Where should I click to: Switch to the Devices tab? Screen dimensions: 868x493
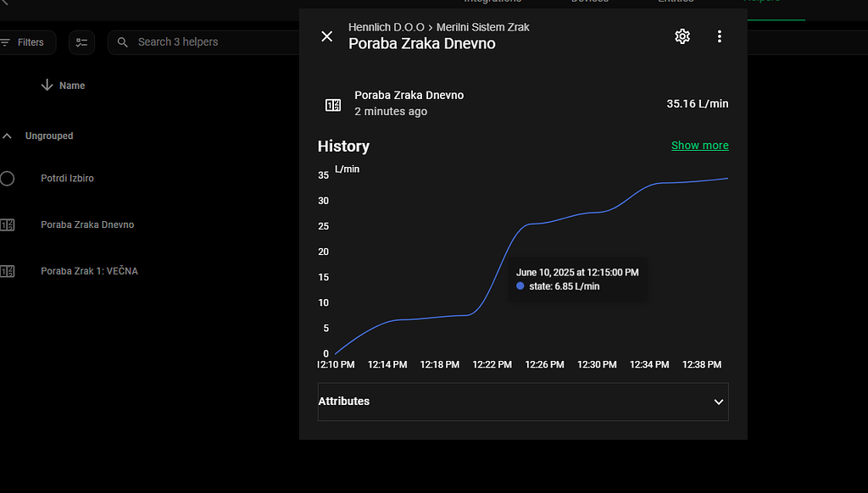point(589,3)
